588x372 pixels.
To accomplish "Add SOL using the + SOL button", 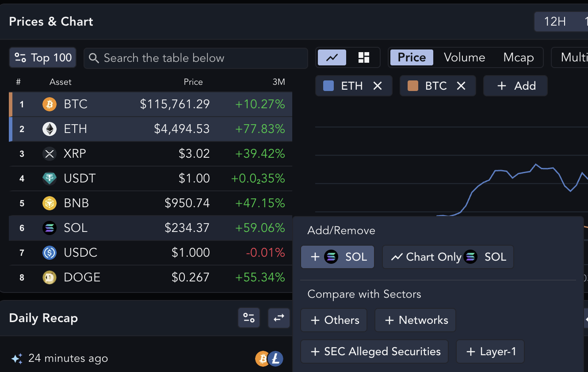I will [x=338, y=257].
